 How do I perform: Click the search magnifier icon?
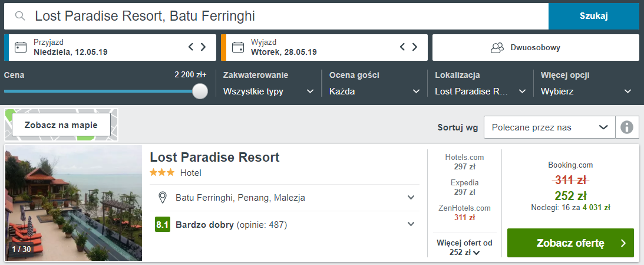coord(19,16)
